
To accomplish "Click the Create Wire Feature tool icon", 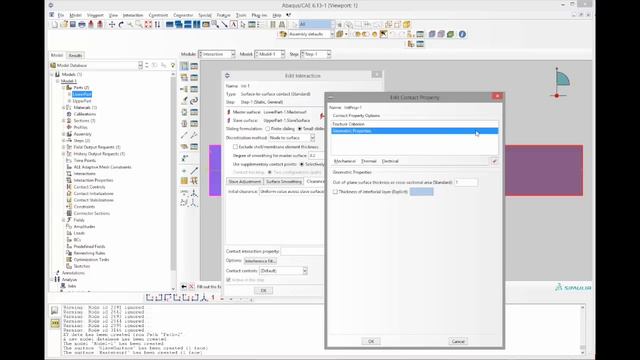I will pos(184,135).
